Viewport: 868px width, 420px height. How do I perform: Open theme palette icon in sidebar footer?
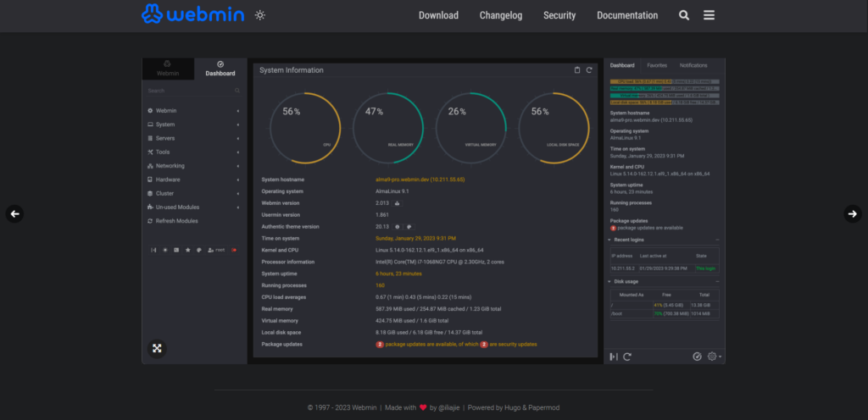[198, 251]
